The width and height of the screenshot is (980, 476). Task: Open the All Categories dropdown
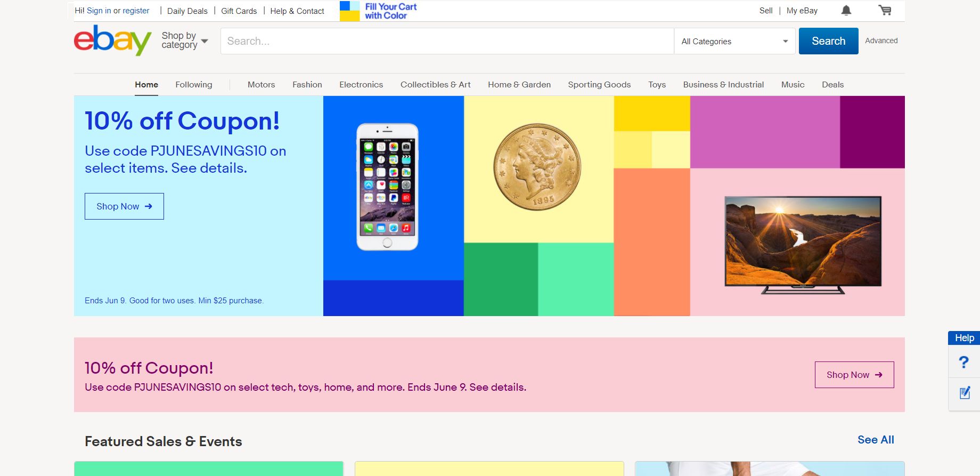pyautogui.click(x=734, y=41)
